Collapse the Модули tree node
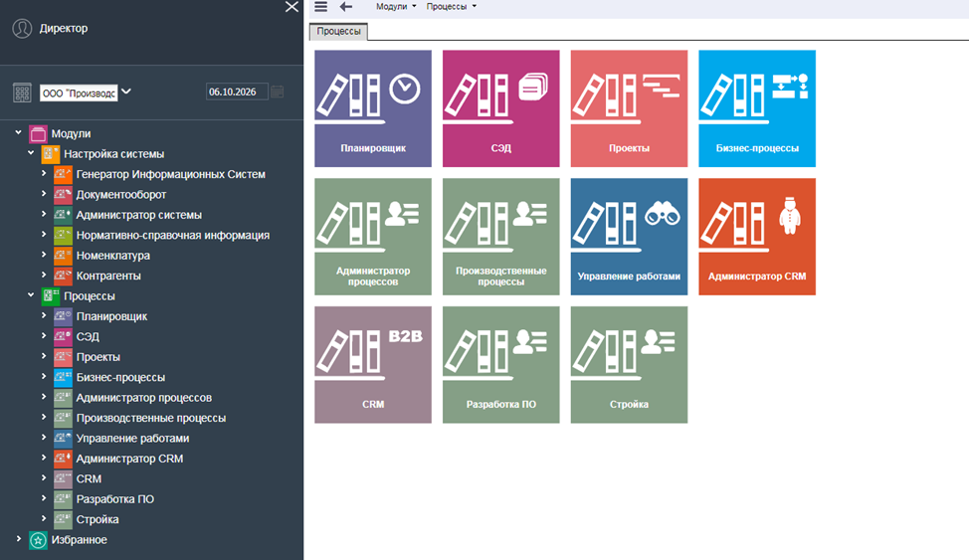This screenshot has height=560, width=969. (x=19, y=132)
